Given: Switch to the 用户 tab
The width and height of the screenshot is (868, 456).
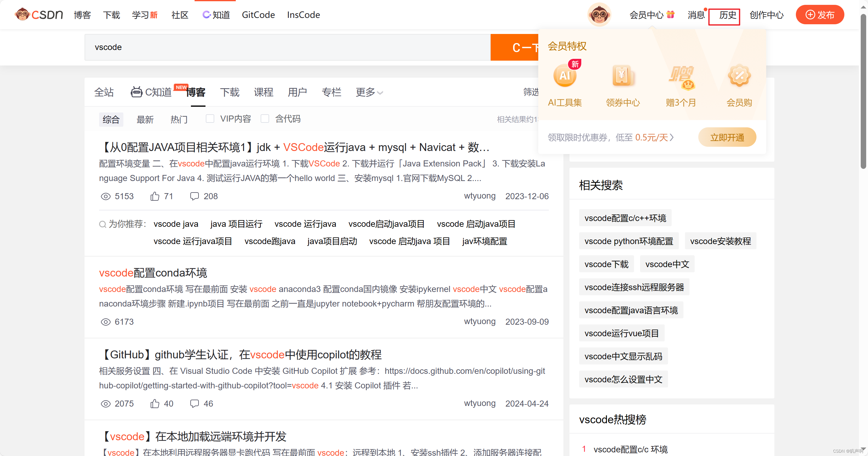Looking at the screenshot, I should [297, 92].
